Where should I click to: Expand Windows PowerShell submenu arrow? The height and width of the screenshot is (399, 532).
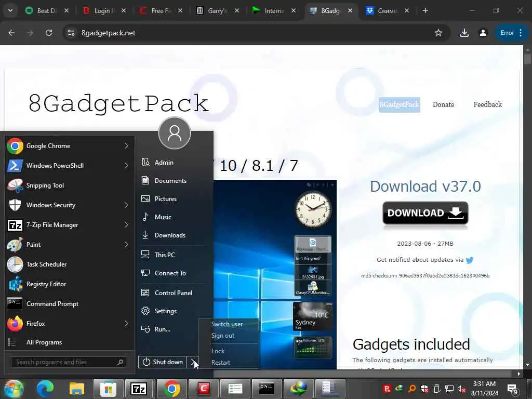(x=127, y=166)
